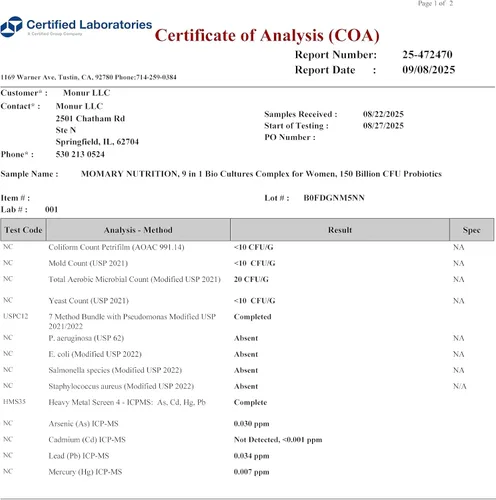Click 2501 Chatham Rd address text
Screen dimensions: 496x500
tap(90, 119)
